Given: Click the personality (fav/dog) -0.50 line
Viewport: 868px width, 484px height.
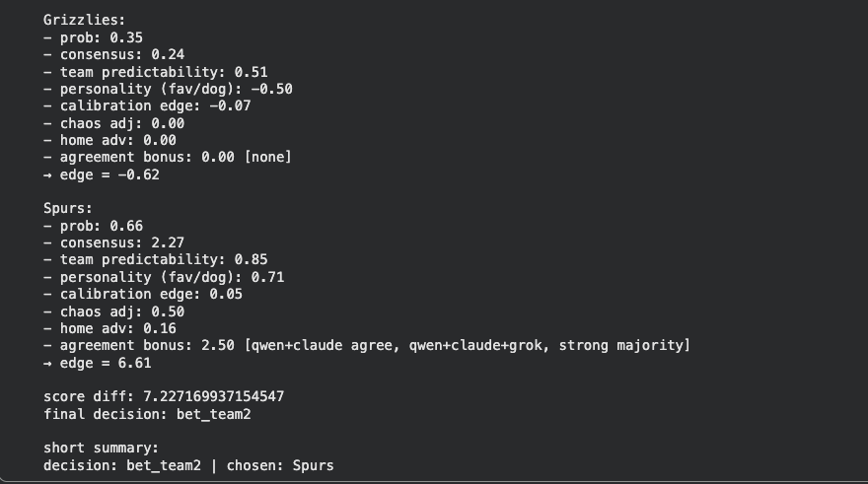Looking at the screenshot, I should click(x=168, y=89).
